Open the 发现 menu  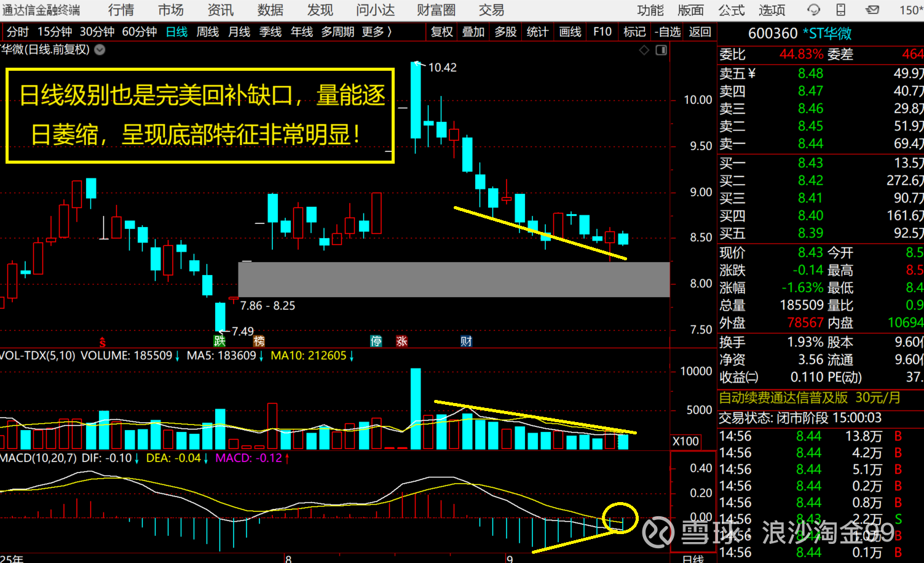[x=320, y=10]
